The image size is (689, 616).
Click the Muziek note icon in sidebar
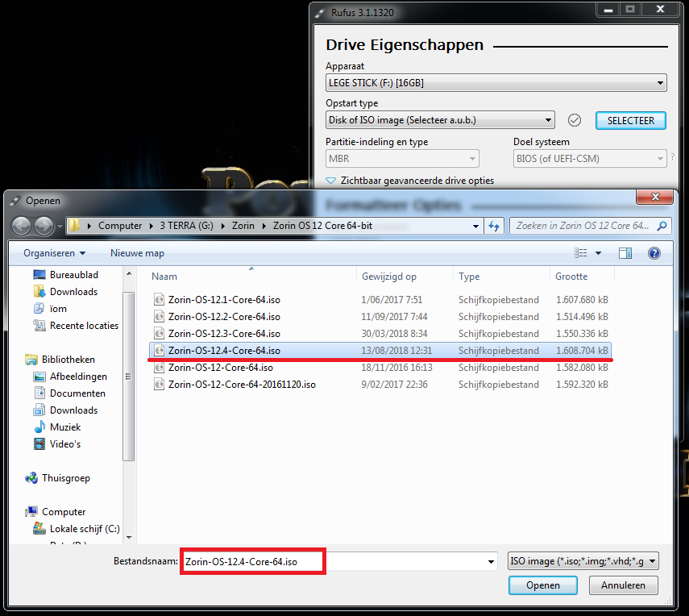click(39, 427)
